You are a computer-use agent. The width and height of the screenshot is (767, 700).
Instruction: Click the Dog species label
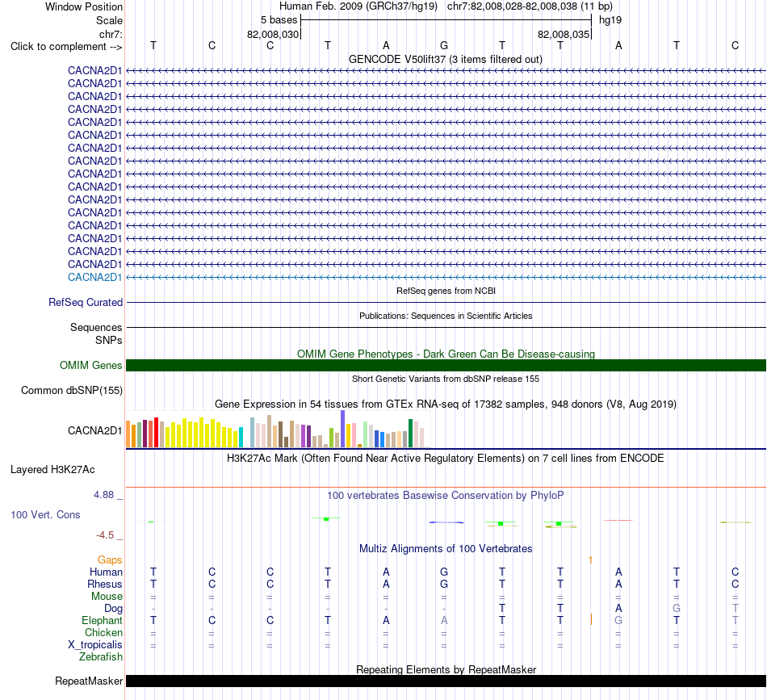click(x=113, y=609)
